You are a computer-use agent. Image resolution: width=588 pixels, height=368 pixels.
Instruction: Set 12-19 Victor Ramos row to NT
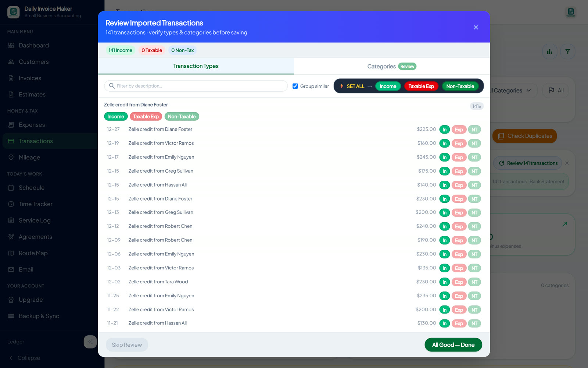(474, 144)
